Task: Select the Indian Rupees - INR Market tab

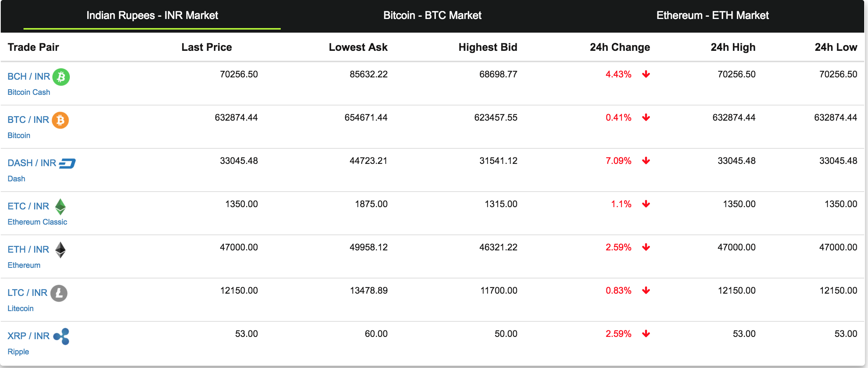Action: pyautogui.click(x=152, y=16)
